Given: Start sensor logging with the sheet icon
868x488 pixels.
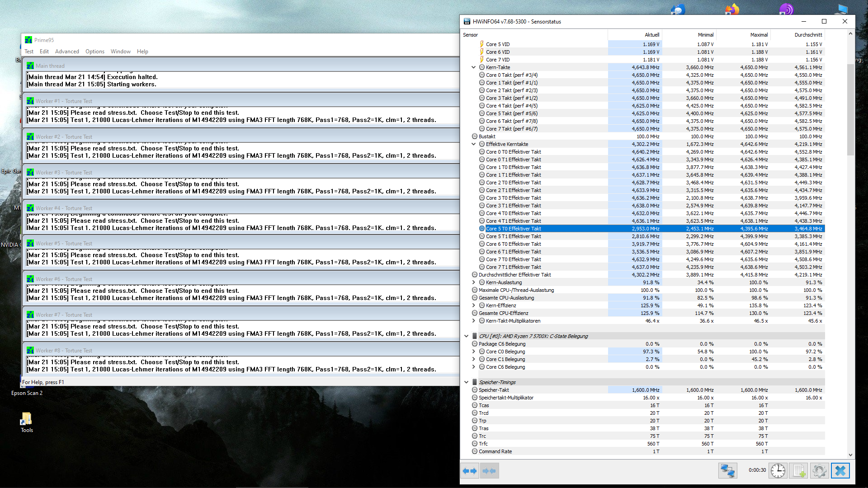Looking at the screenshot, I should (x=798, y=471).
